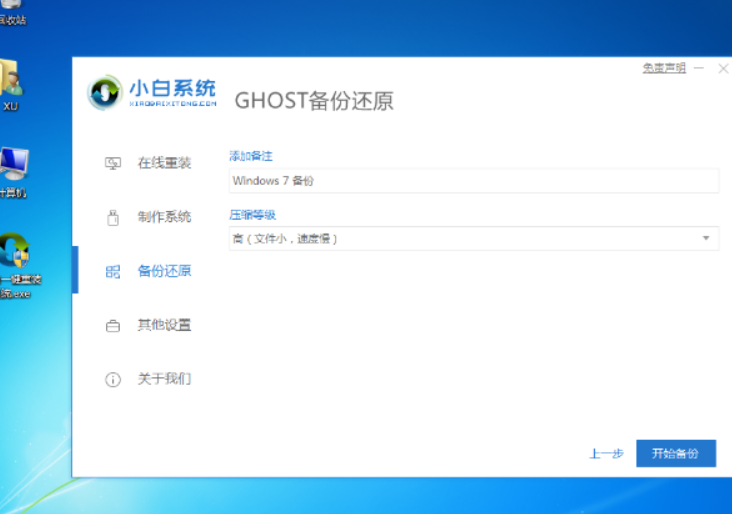The image size is (732, 514).
Task: Open the 关于我们 tab
Action: pyautogui.click(x=164, y=379)
